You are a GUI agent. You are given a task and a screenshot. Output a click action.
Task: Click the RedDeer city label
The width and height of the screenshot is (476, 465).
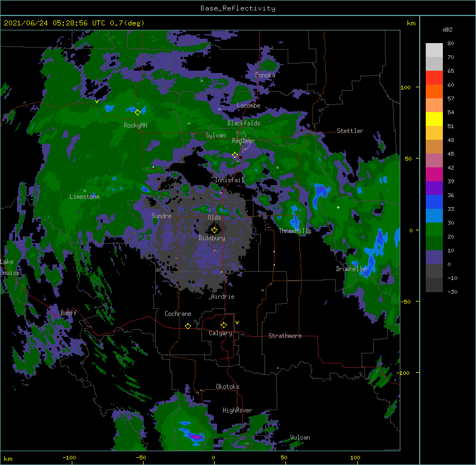pyautogui.click(x=244, y=141)
